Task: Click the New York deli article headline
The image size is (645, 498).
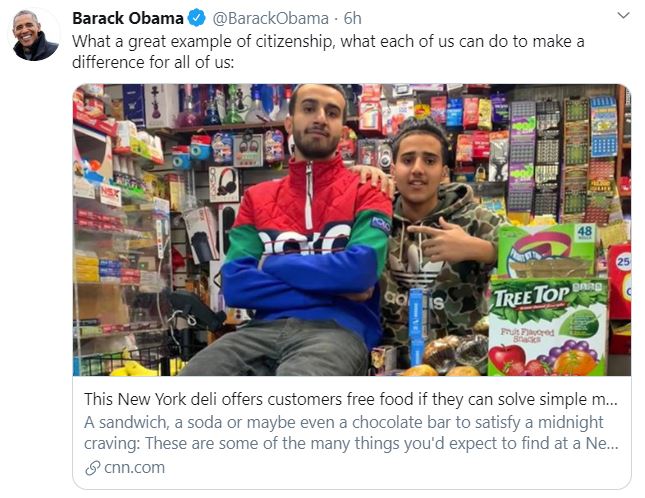Action: pyautogui.click(x=351, y=399)
